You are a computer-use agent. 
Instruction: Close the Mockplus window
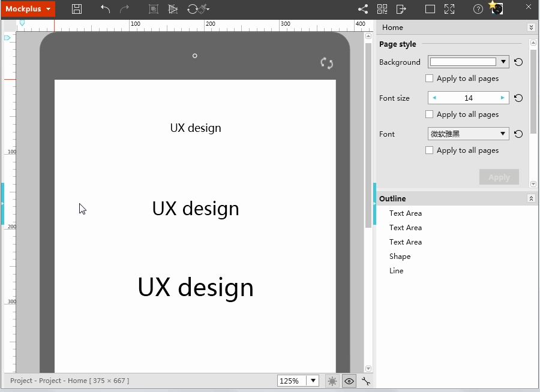pos(528,7)
